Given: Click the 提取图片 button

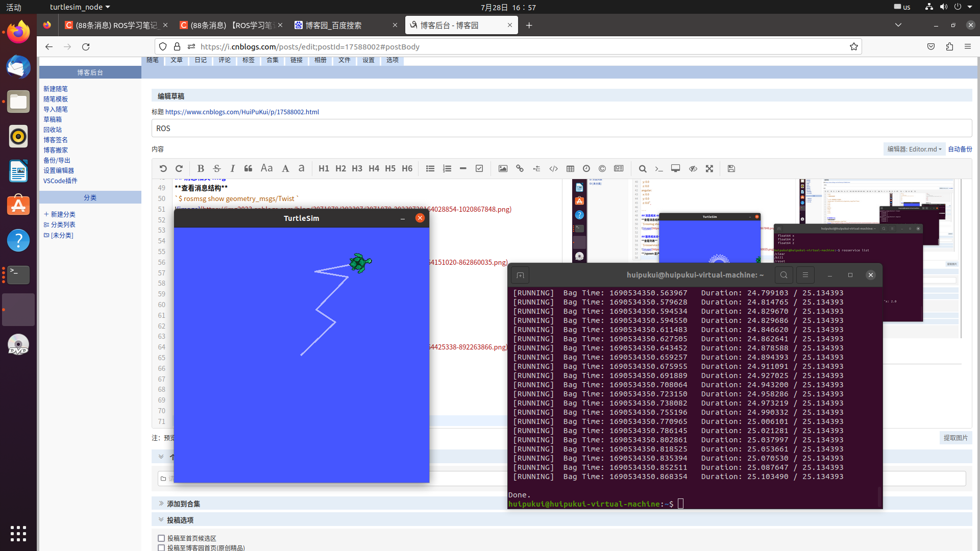Looking at the screenshot, I should 955,438.
